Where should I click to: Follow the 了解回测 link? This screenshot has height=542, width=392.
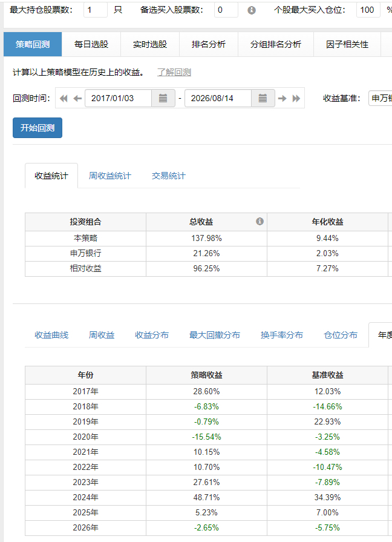point(174,72)
